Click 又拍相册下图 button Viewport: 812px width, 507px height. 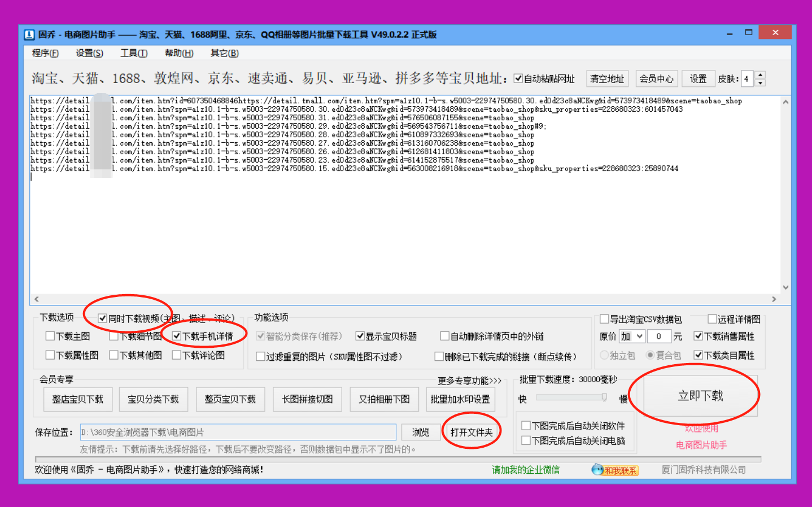pos(384,399)
